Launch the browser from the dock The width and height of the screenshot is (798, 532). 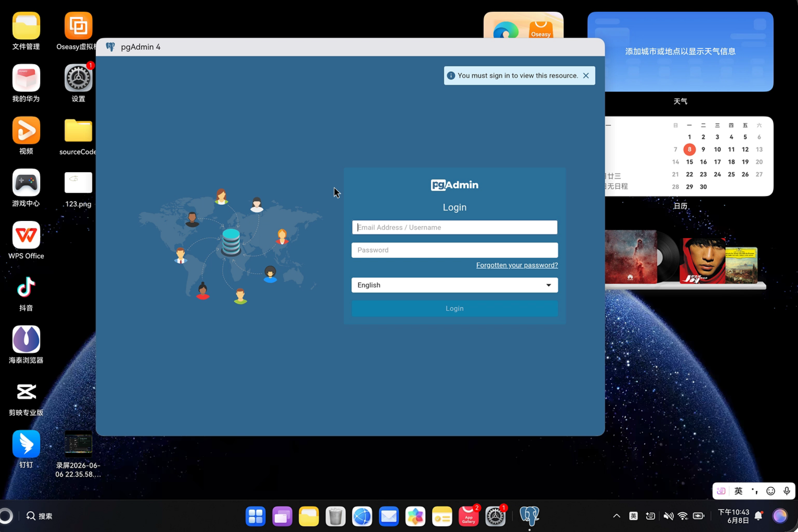coord(362,516)
